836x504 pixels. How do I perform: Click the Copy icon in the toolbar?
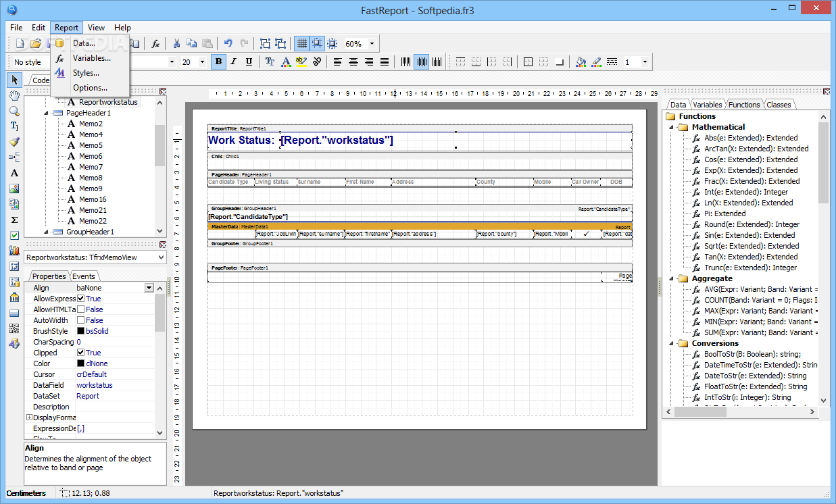tap(192, 44)
